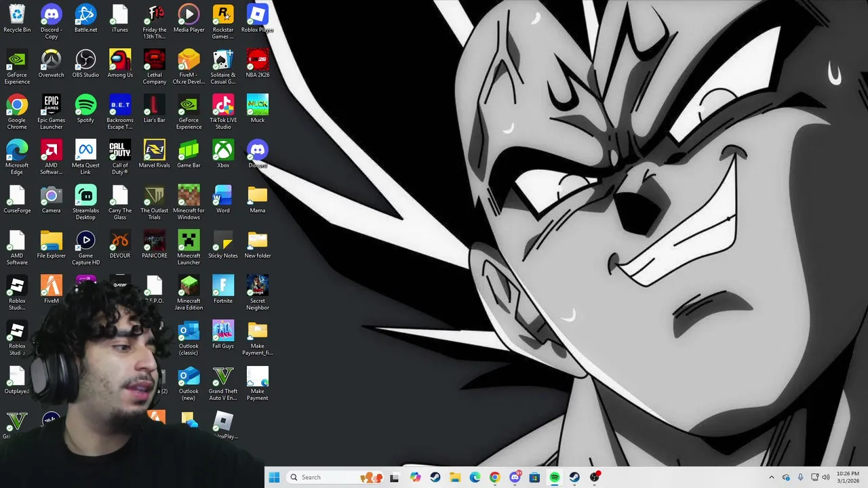Launch Minecraft Launcher desktop shortcut
The height and width of the screenshot is (488, 868).
pos(189,249)
